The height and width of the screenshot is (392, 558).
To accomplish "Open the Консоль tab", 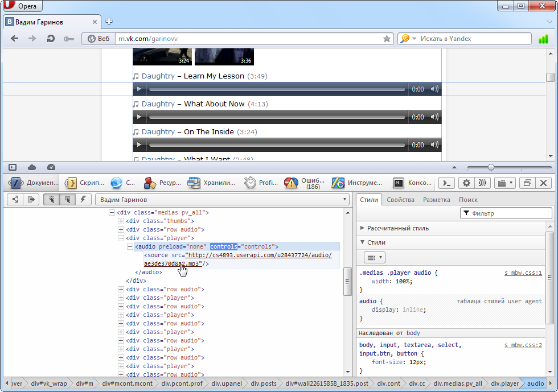I will pyautogui.click(x=412, y=183).
